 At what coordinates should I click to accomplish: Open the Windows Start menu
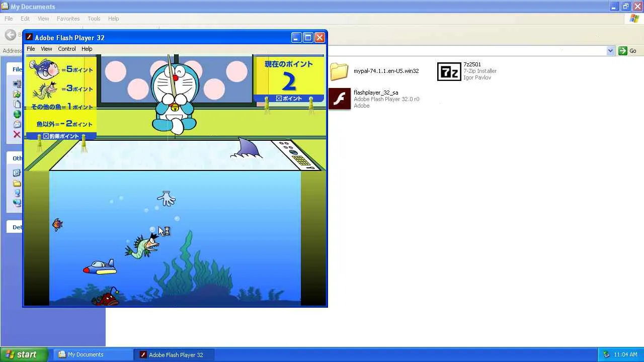[x=24, y=354]
